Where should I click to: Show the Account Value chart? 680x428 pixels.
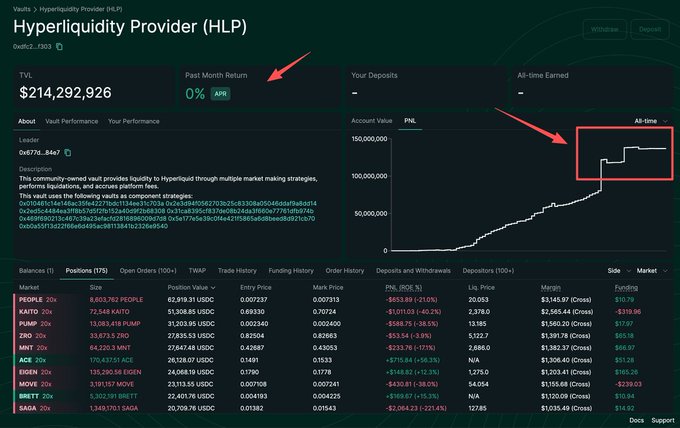pyautogui.click(x=372, y=121)
